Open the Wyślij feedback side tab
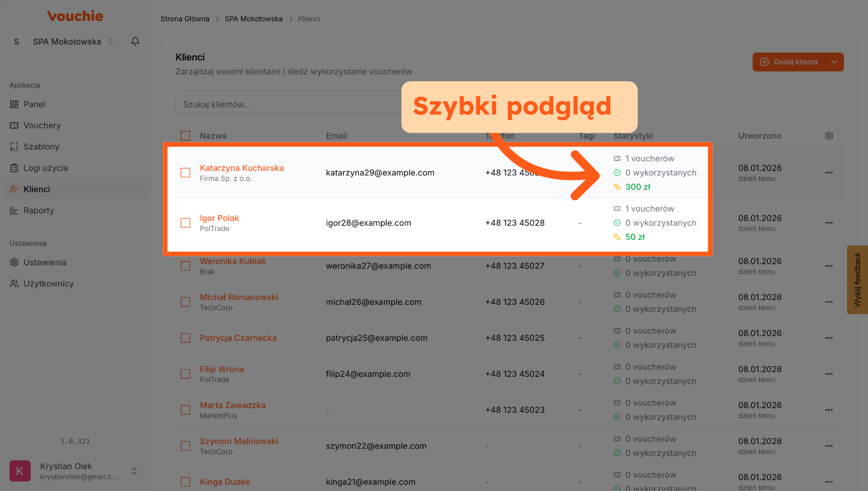The width and height of the screenshot is (868, 491). 858,280
